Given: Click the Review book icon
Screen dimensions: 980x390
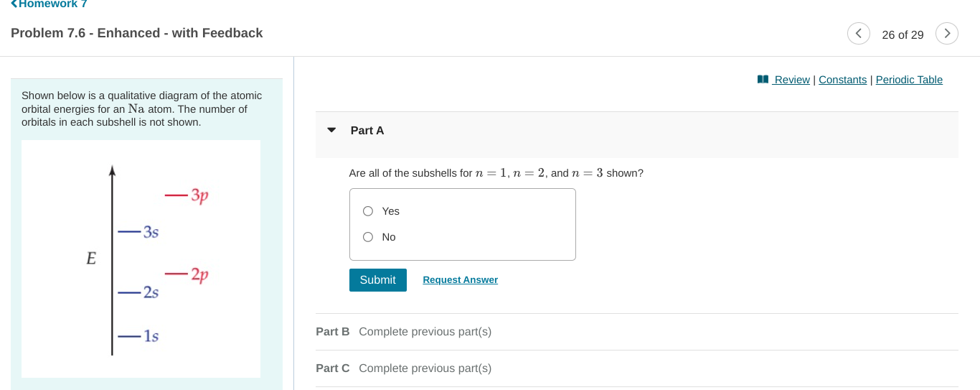Looking at the screenshot, I should (x=763, y=80).
